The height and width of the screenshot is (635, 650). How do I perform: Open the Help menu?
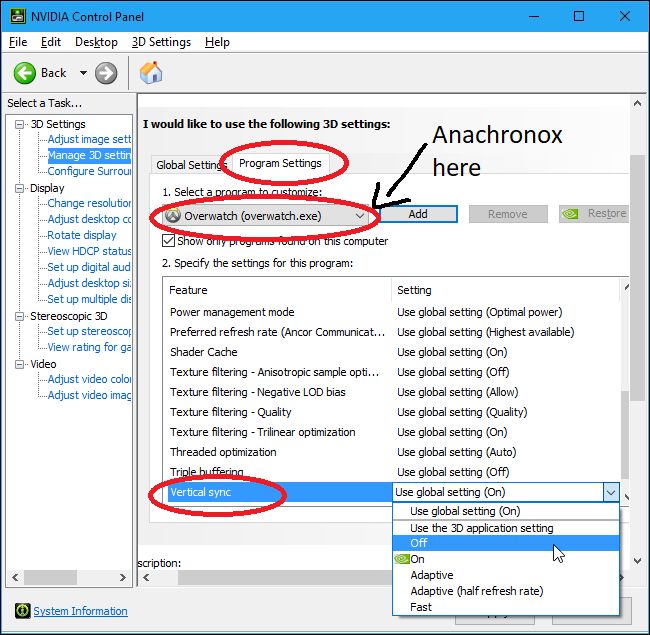coord(217,42)
